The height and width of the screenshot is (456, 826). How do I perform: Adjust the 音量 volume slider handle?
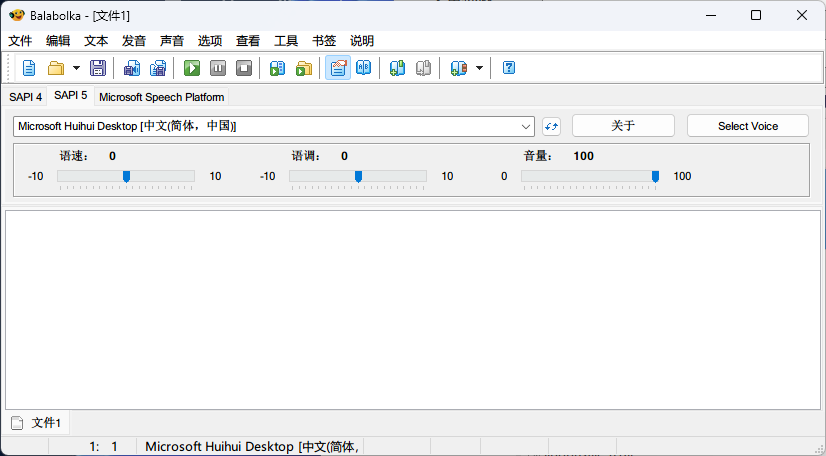tap(655, 176)
